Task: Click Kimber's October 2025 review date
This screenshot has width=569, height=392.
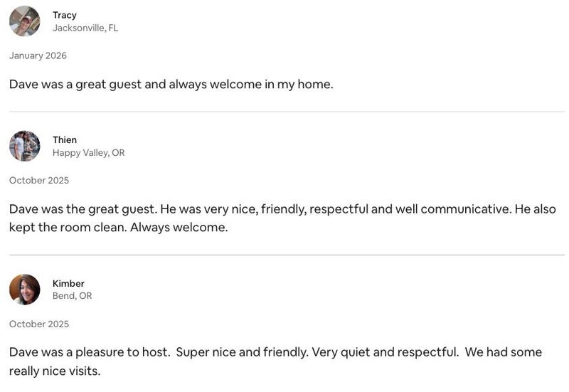Action: [39, 324]
